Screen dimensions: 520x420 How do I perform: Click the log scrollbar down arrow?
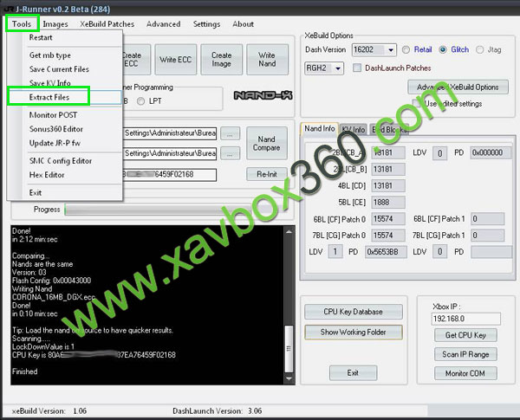[x=289, y=378]
